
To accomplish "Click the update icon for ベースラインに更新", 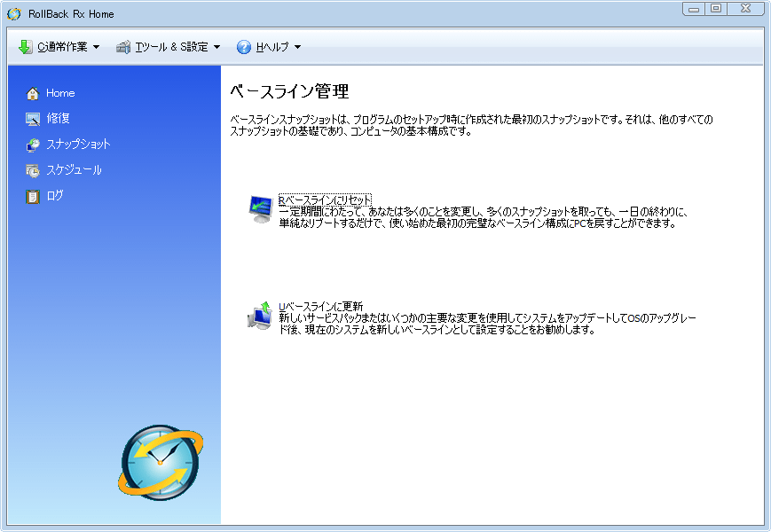I will 260,316.
